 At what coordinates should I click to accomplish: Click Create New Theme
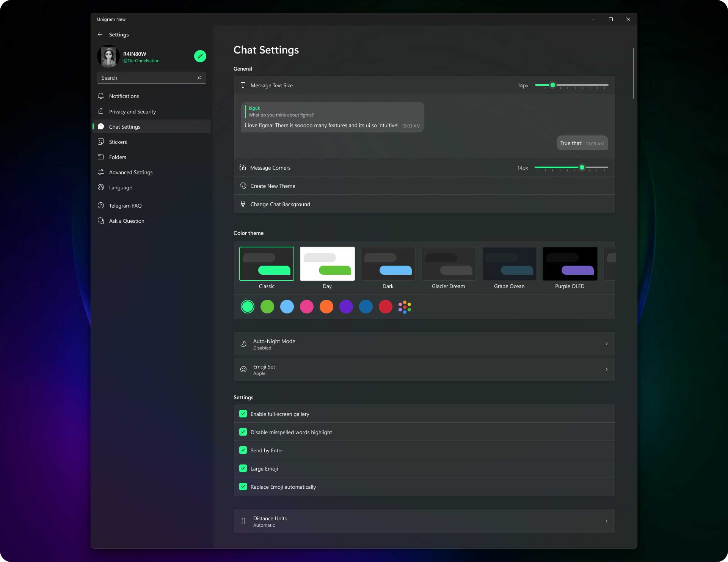(425, 186)
